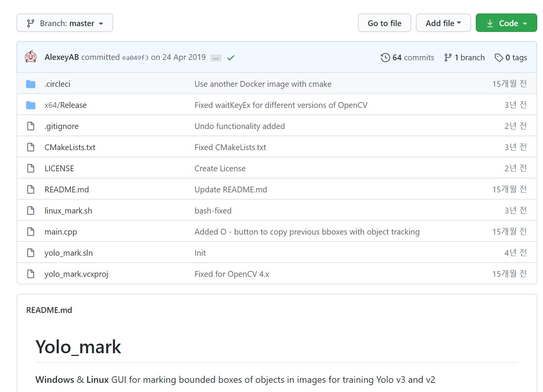Click 'on 24 Apr 2019' commit date
Screen dimensions: 543x392
click(x=178, y=57)
